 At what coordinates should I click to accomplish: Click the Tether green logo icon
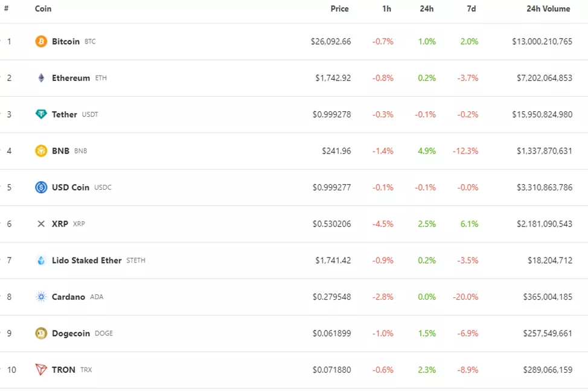click(x=41, y=114)
